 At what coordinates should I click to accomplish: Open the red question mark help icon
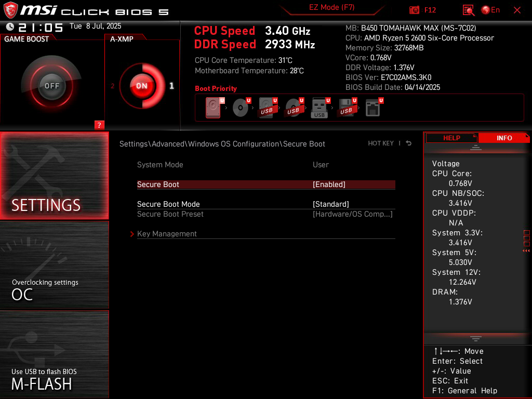coord(99,125)
